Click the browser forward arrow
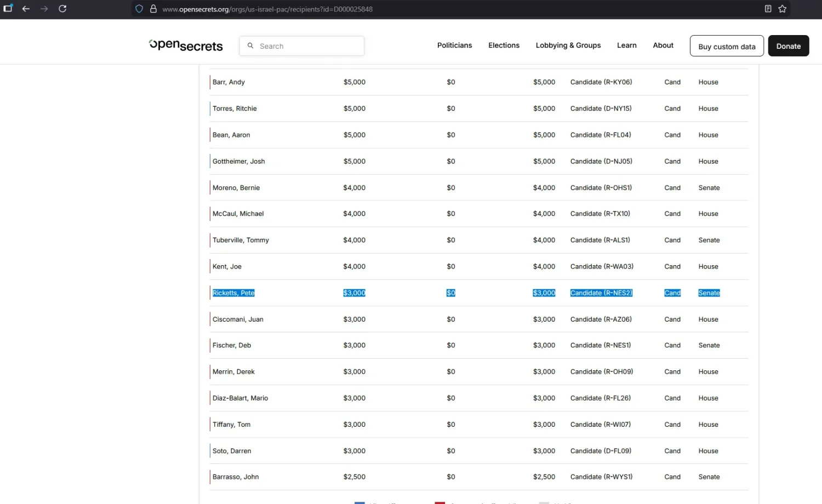The height and width of the screenshot is (504, 822). tap(44, 9)
